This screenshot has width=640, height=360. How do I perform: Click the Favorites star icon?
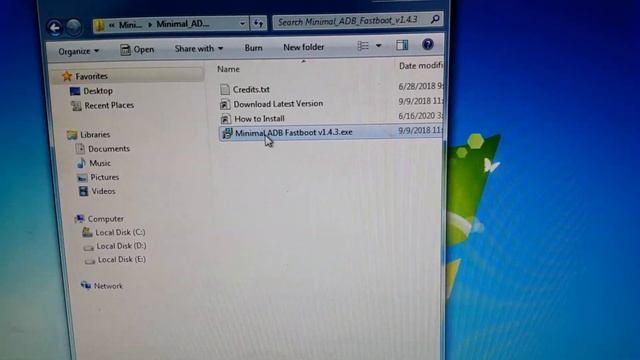pyautogui.click(x=67, y=76)
